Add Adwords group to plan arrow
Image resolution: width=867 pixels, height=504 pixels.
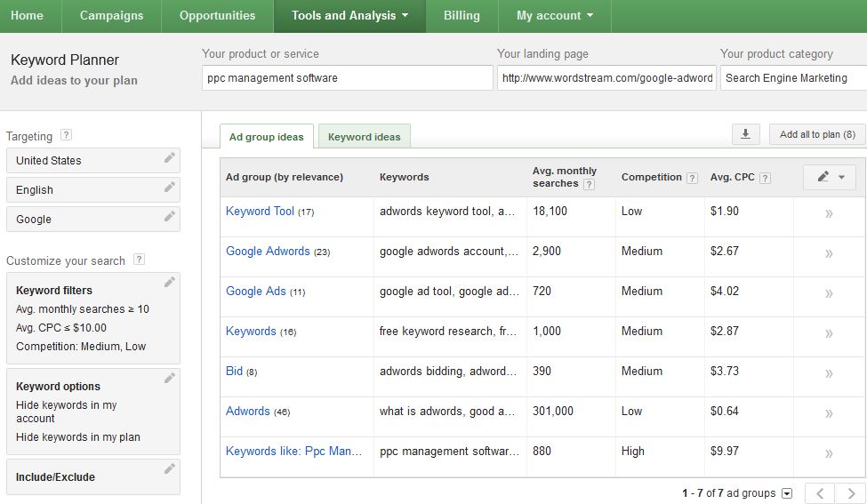pos(829,413)
